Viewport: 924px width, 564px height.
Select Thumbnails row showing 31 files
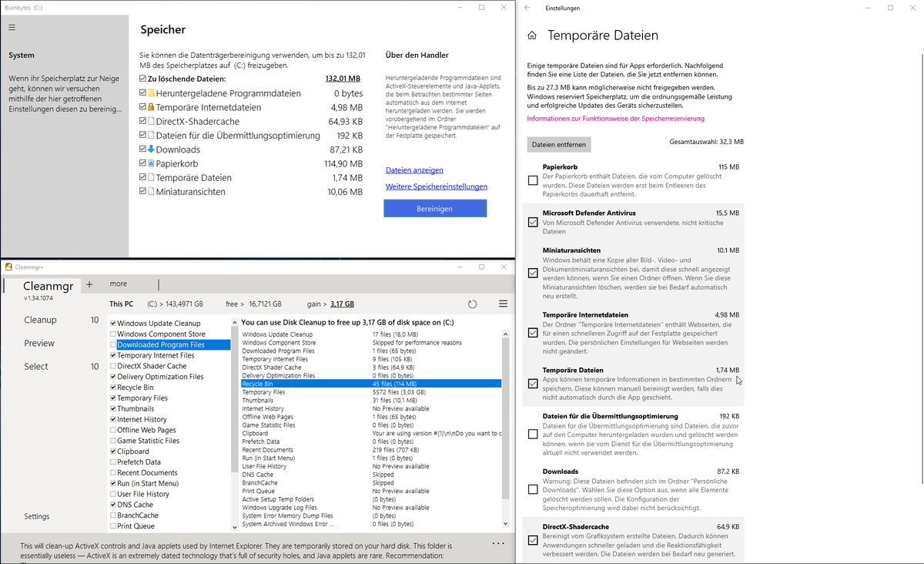pos(370,400)
